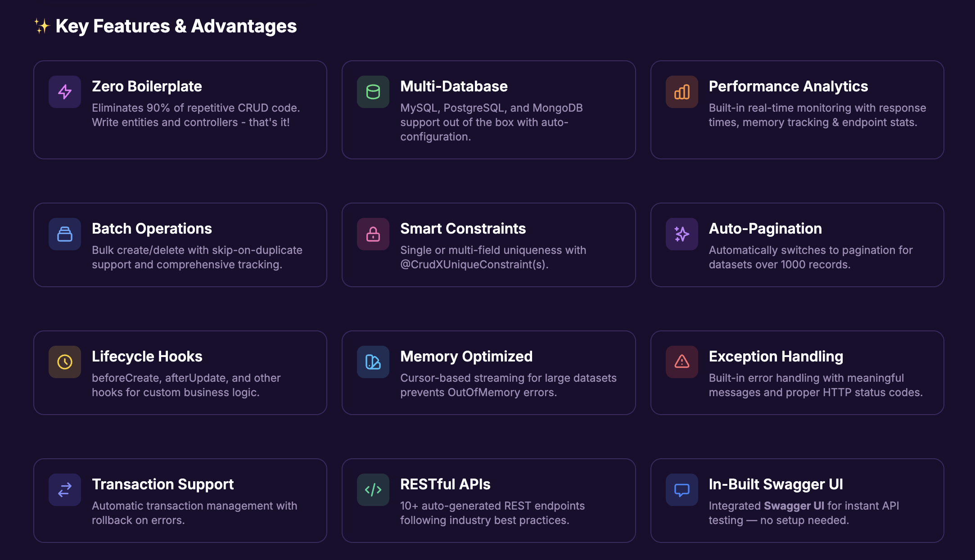Select the Auto-Pagination sparkles icon
975x560 pixels.
(681, 234)
